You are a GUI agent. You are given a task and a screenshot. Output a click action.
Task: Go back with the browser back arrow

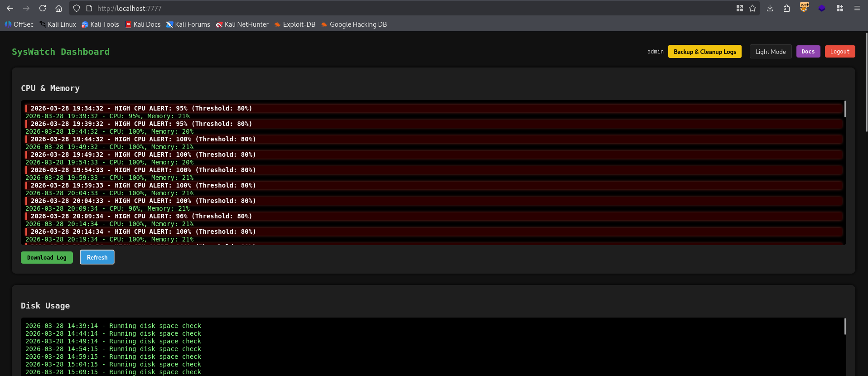pyautogui.click(x=10, y=8)
